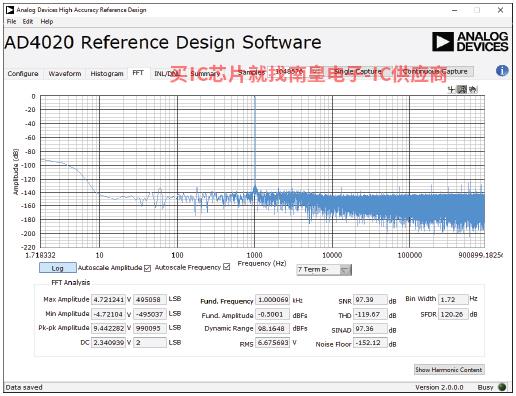Minimize the application window

point(454,10)
